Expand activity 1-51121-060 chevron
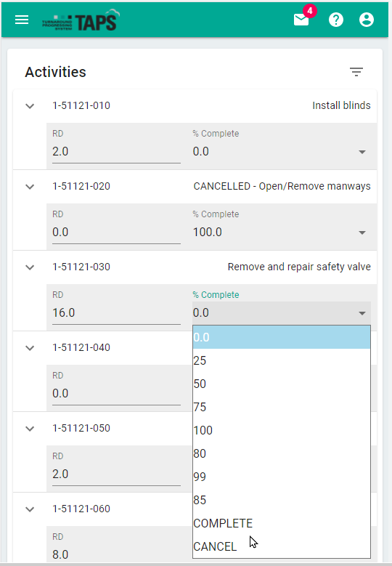The image size is (392, 566). click(x=30, y=509)
